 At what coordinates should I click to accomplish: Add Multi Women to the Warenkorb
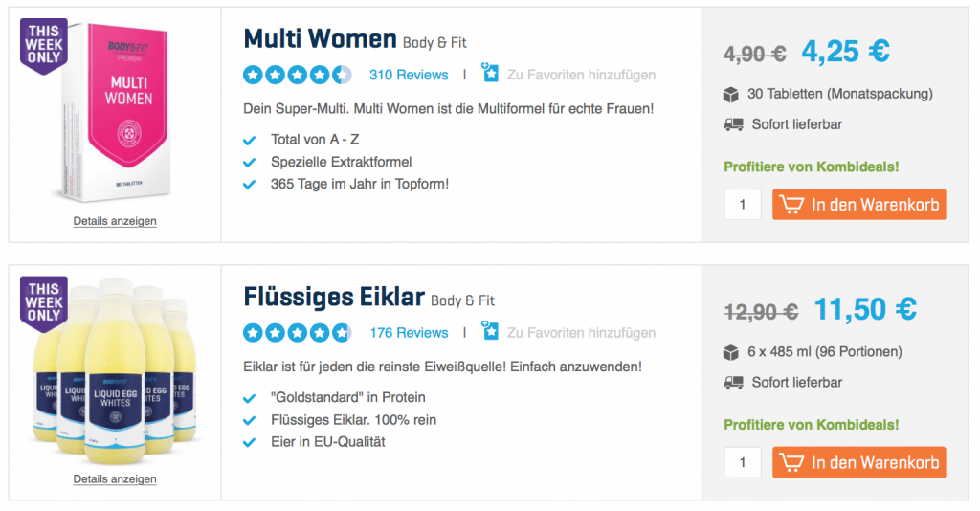coord(858,204)
